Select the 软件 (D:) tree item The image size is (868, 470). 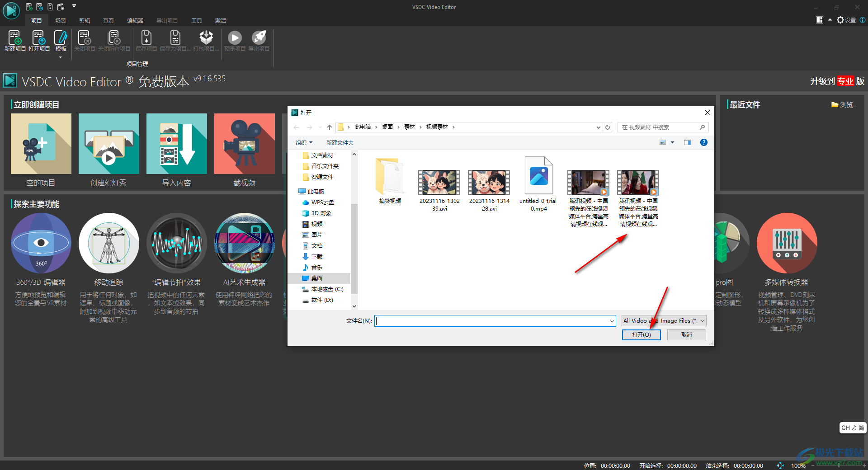(x=318, y=300)
